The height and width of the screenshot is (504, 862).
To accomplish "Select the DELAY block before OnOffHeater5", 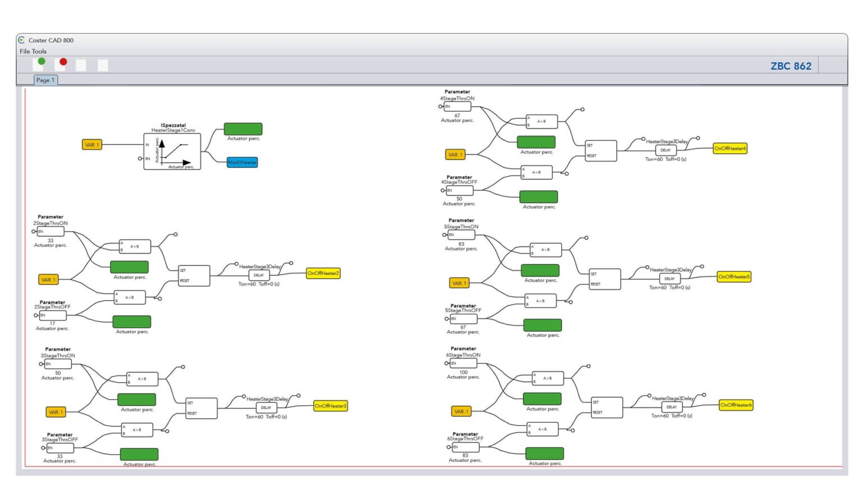I will click(x=670, y=278).
